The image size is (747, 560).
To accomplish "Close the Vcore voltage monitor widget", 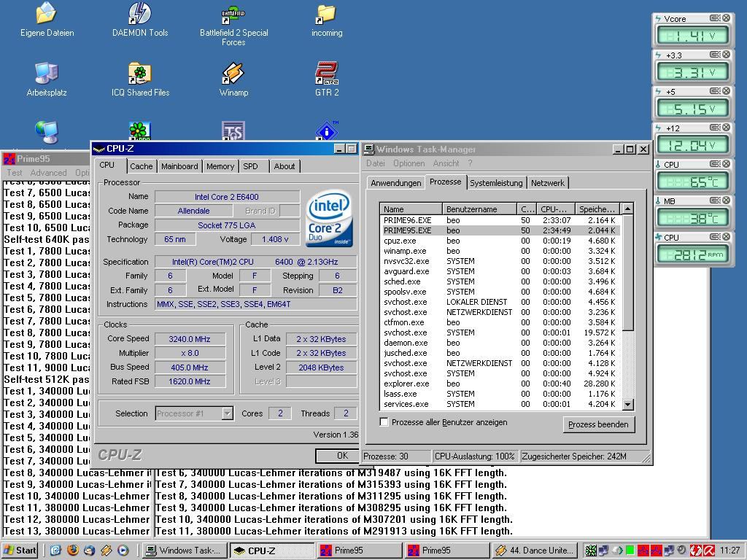I will 726,18.
